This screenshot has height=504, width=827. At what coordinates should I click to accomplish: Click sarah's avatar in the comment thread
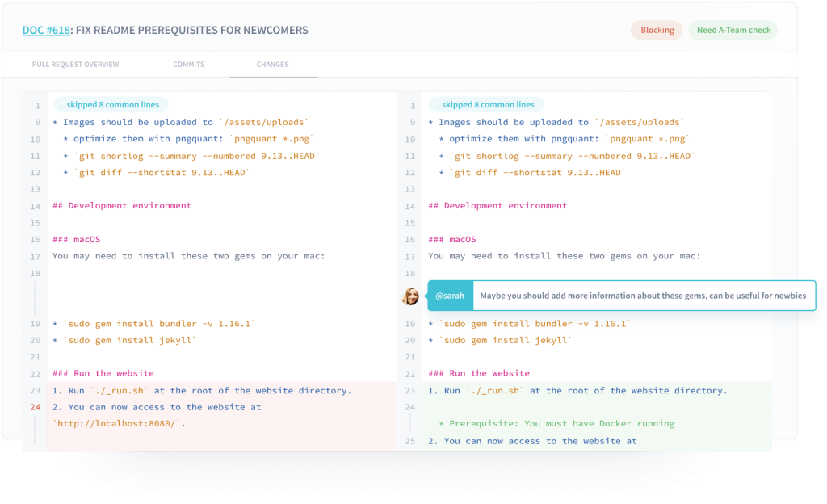click(x=410, y=296)
